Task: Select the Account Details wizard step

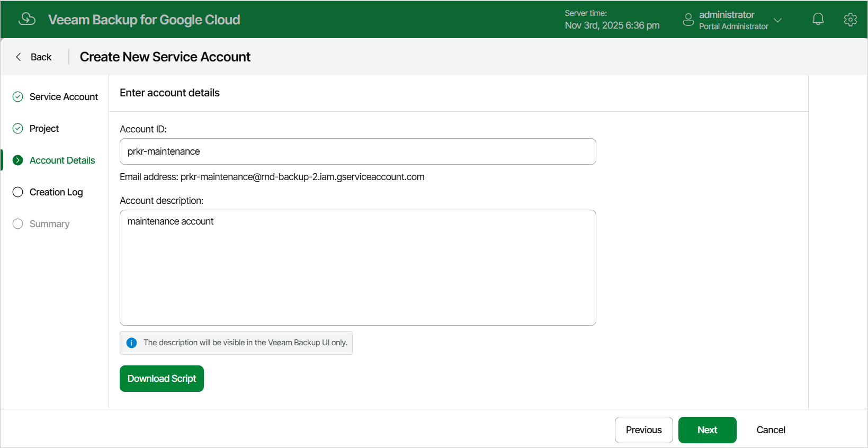Action: 62,160
